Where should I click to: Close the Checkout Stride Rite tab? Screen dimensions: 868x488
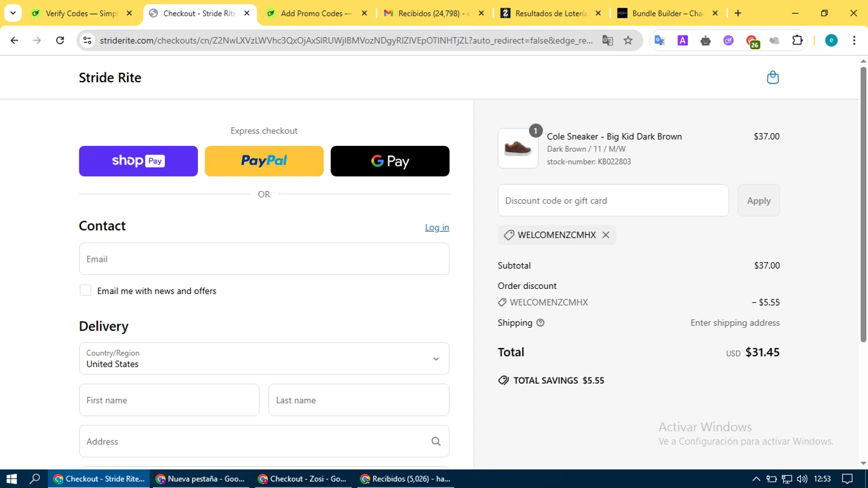247,13
